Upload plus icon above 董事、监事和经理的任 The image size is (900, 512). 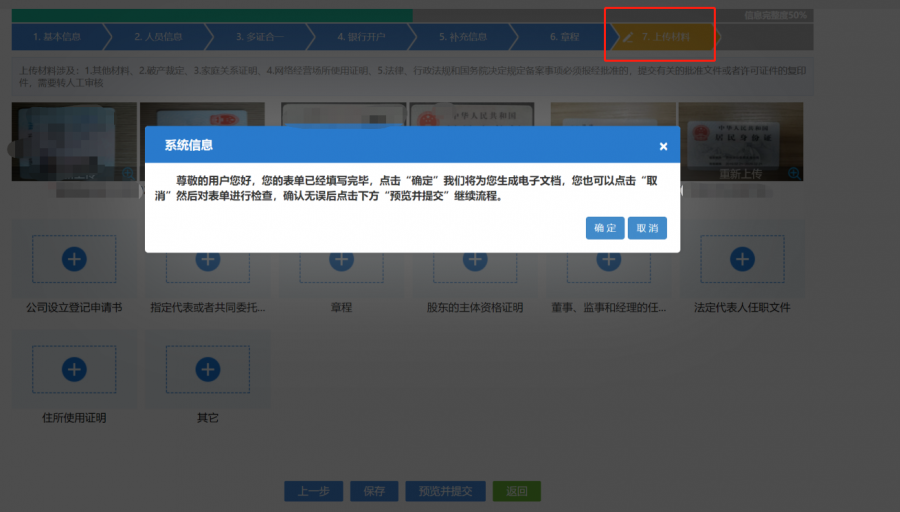608,260
